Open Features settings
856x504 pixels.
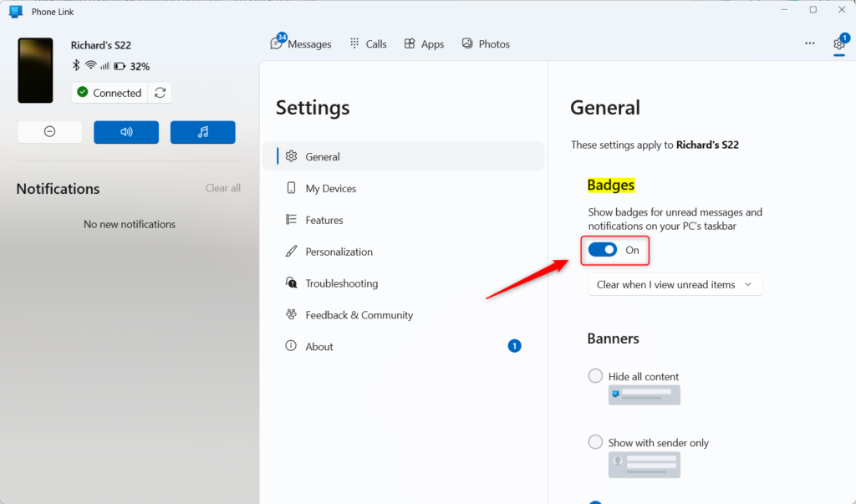coord(404,220)
